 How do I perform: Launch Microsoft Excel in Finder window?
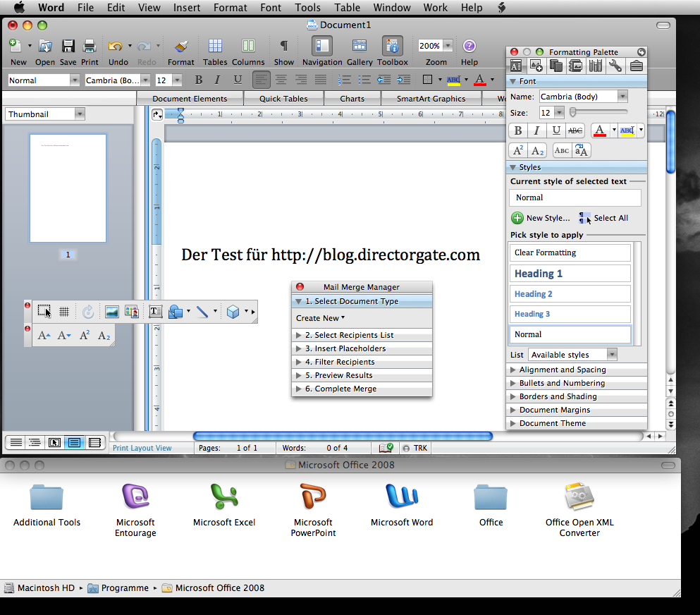[x=224, y=497]
